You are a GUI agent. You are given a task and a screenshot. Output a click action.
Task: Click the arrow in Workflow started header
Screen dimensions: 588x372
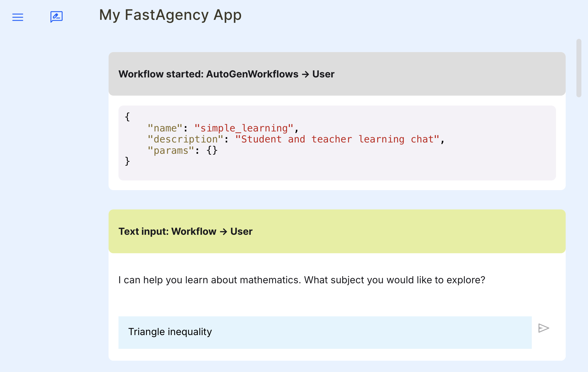pyautogui.click(x=305, y=74)
